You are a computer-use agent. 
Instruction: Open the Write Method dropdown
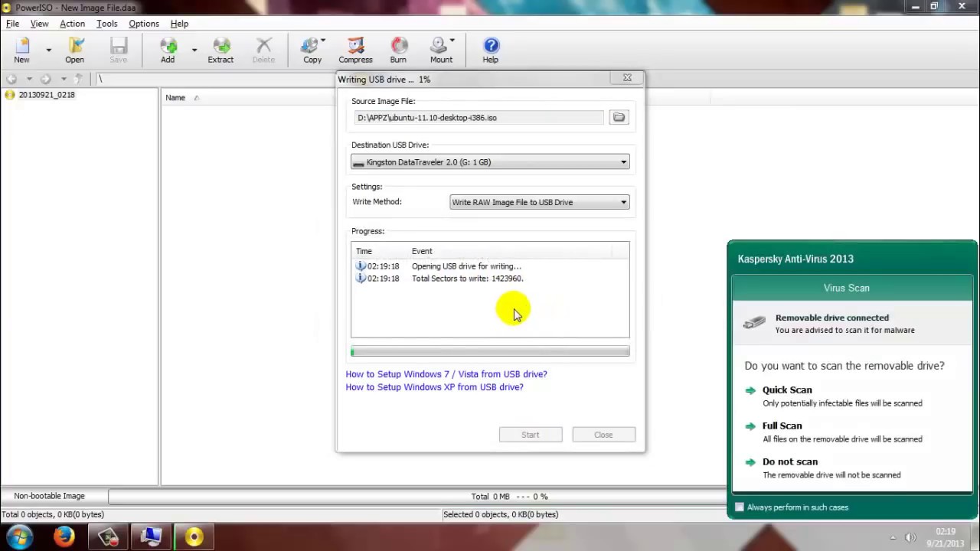pos(539,202)
